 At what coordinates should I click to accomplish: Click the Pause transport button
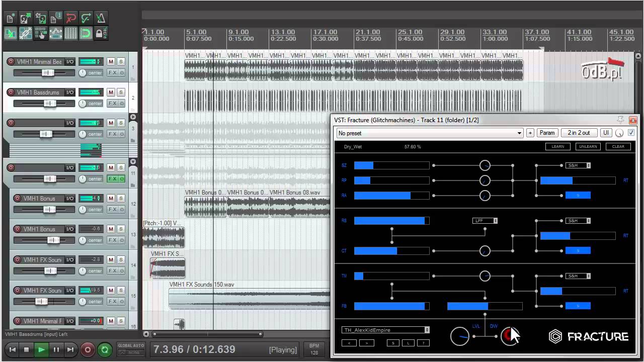56,349
